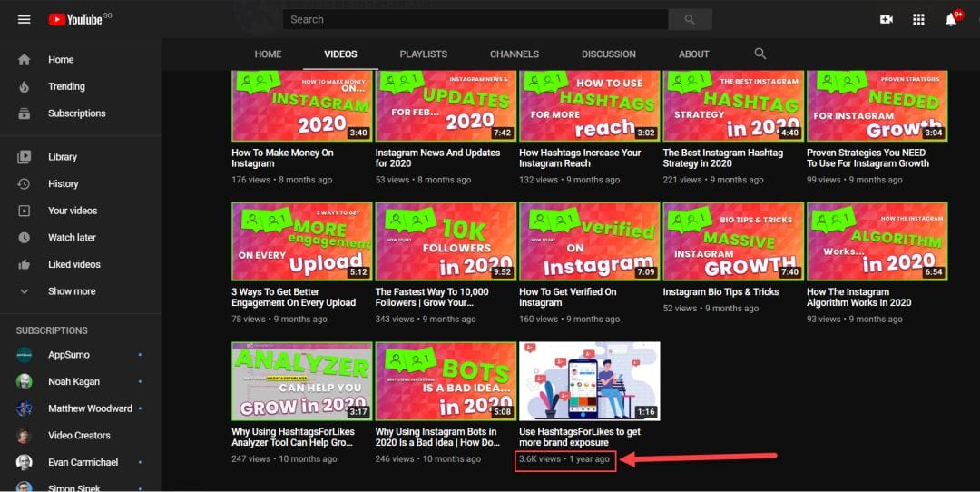Switch to the HOME channel tab

[x=268, y=54]
